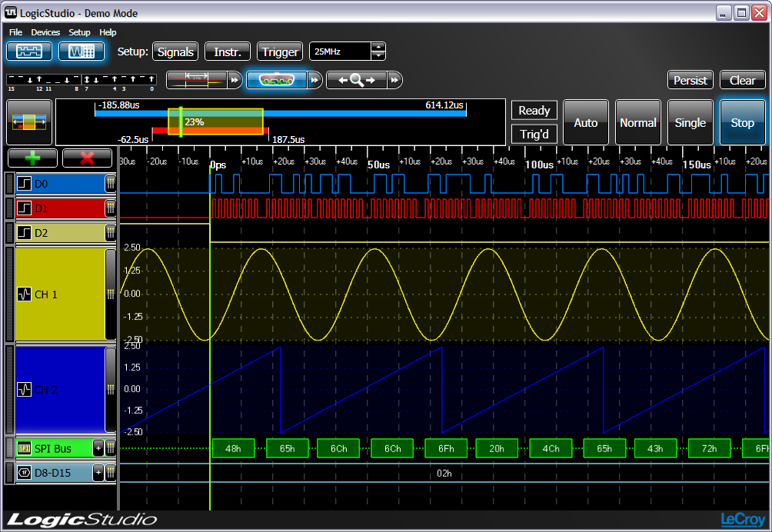Expand the SPI Bus signals with plus
The image size is (772, 532).
[98, 448]
